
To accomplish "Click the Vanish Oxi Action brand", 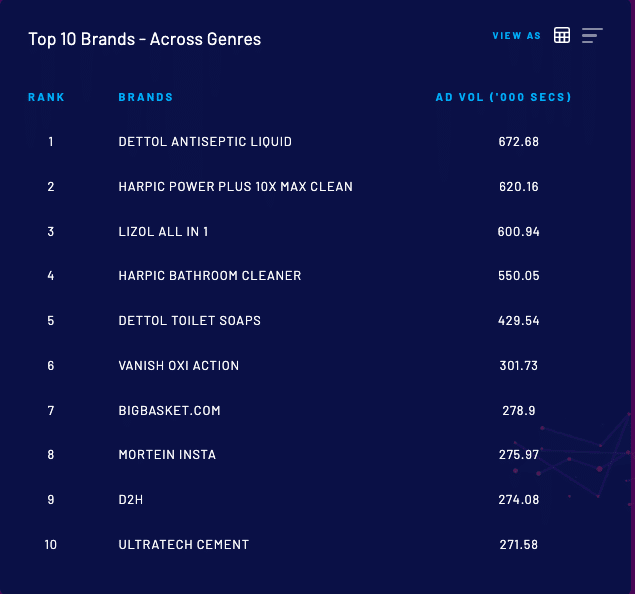I will [178, 366].
